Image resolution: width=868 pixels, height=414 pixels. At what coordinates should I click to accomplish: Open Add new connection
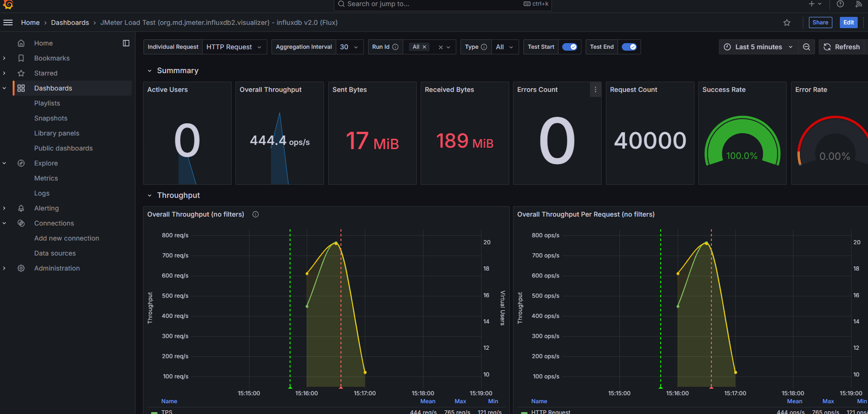(x=67, y=238)
